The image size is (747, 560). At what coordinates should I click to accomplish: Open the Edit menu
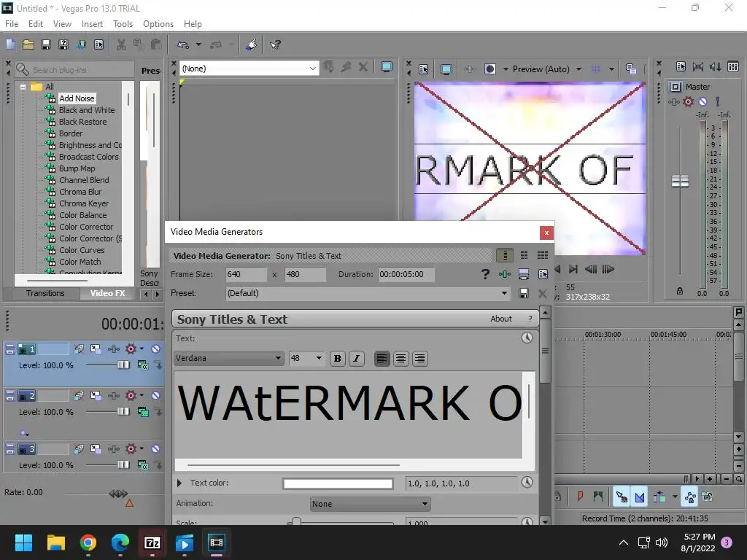36,24
